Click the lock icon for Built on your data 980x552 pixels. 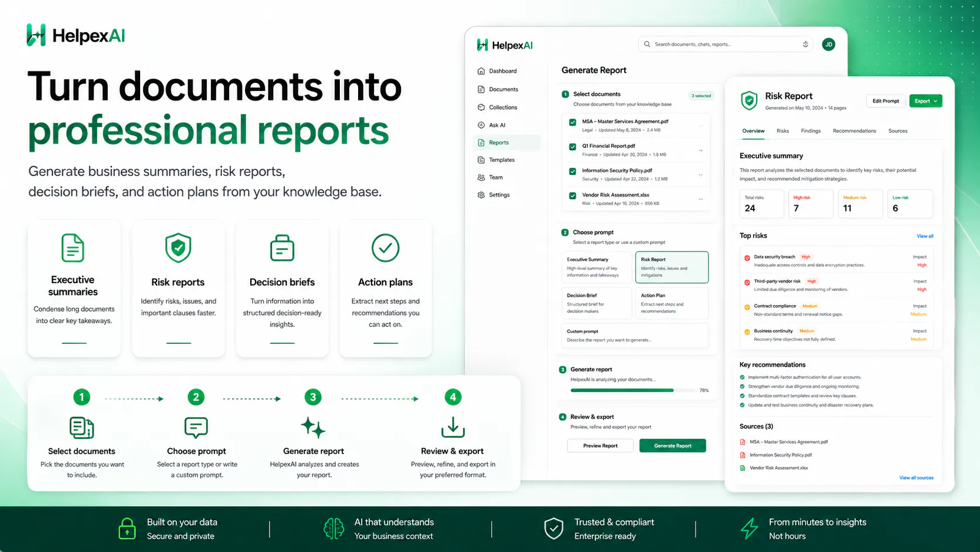(x=127, y=529)
